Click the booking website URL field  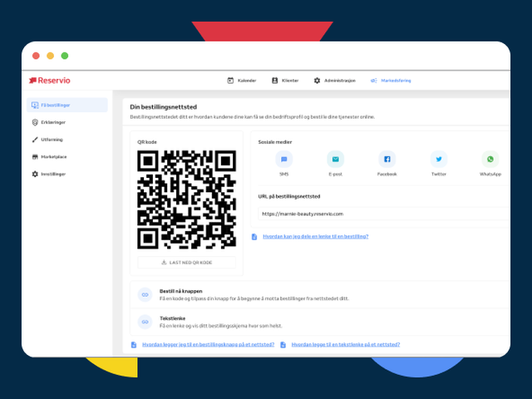383,214
